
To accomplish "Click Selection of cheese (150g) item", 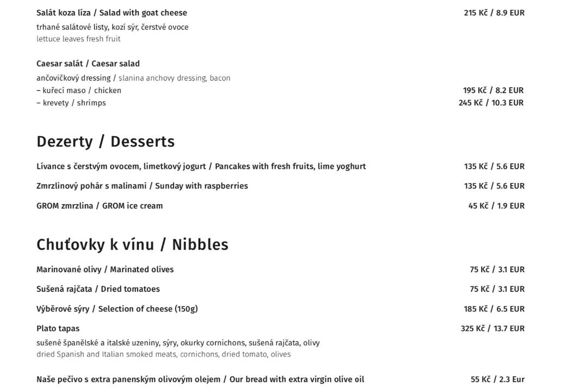I will [117, 309].
